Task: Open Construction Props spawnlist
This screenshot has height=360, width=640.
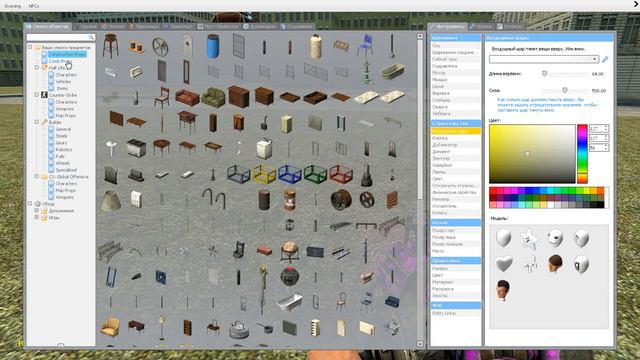Action: tap(67, 54)
